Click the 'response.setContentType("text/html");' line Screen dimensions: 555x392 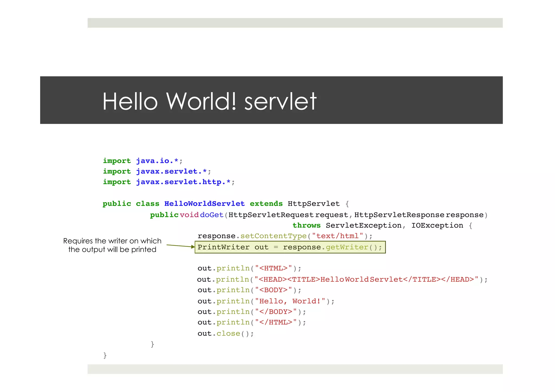pyautogui.click(x=285, y=236)
